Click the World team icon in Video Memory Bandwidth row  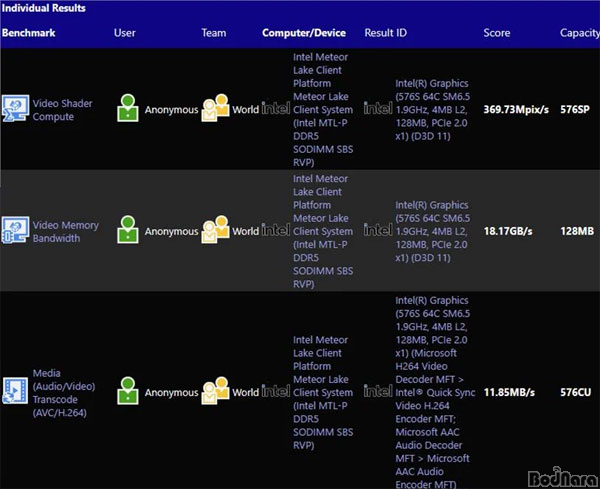[215, 230]
